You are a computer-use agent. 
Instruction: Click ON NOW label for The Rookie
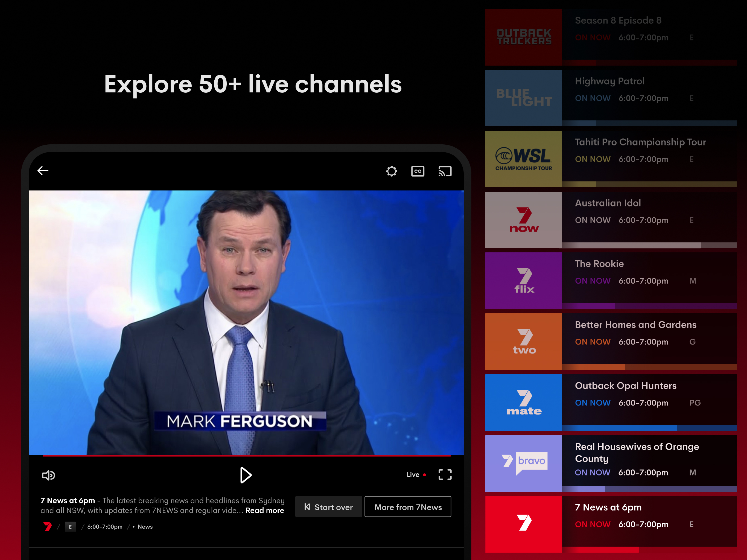coord(593,281)
